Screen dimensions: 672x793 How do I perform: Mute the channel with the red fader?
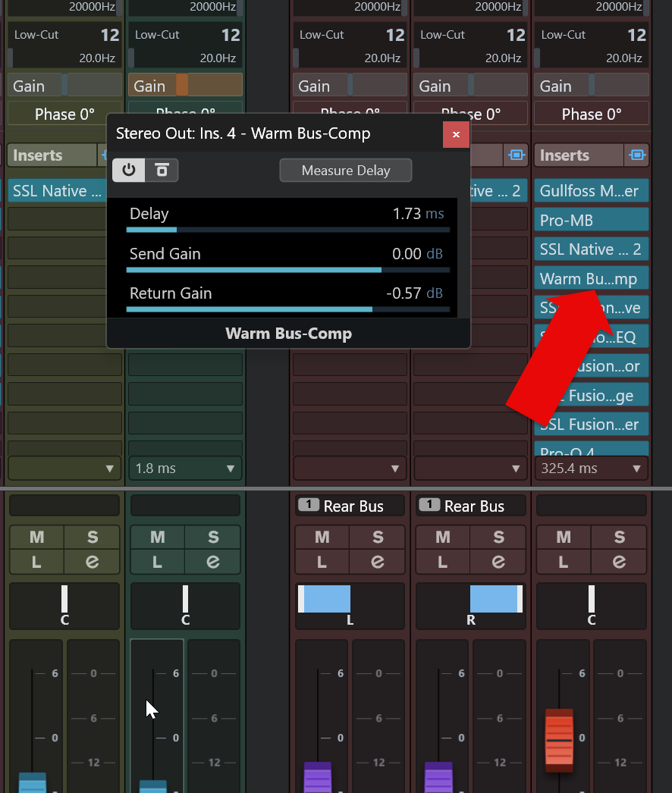[x=564, y=537]
